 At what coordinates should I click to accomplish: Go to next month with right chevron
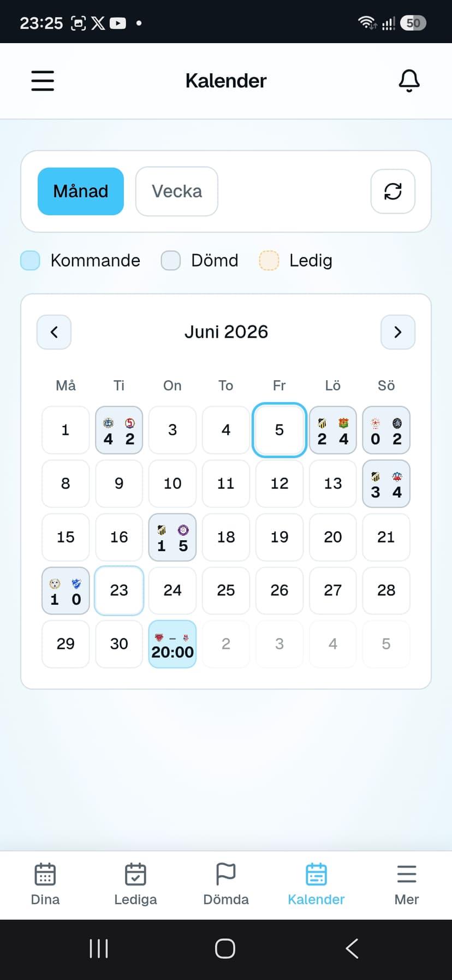pyautogui.click(x=398, y=332)
